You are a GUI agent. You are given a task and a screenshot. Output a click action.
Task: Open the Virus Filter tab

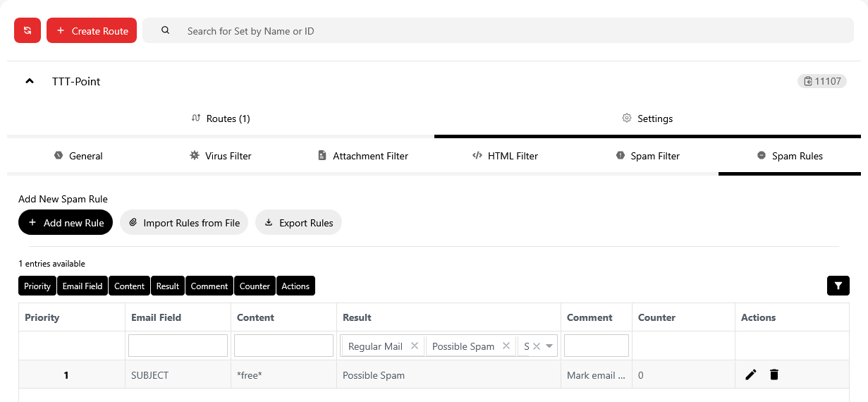pos(220,156)
